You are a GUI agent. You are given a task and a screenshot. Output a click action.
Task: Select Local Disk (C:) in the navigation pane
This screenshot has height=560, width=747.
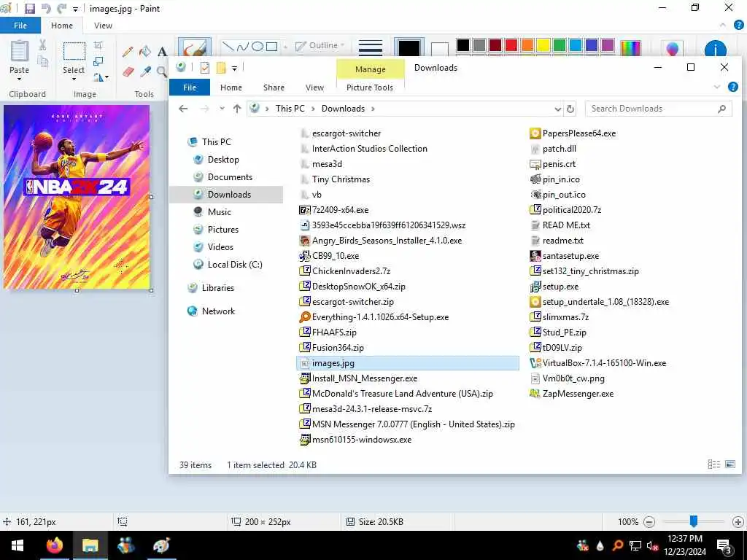pyautogui.click(x=234, y=264)
